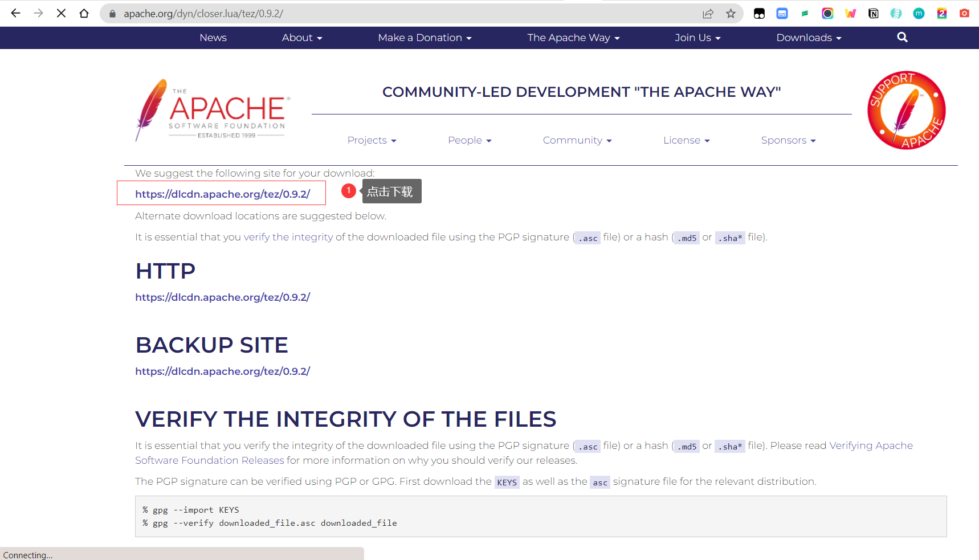Open site search magnifier icon

pos(902,38)
